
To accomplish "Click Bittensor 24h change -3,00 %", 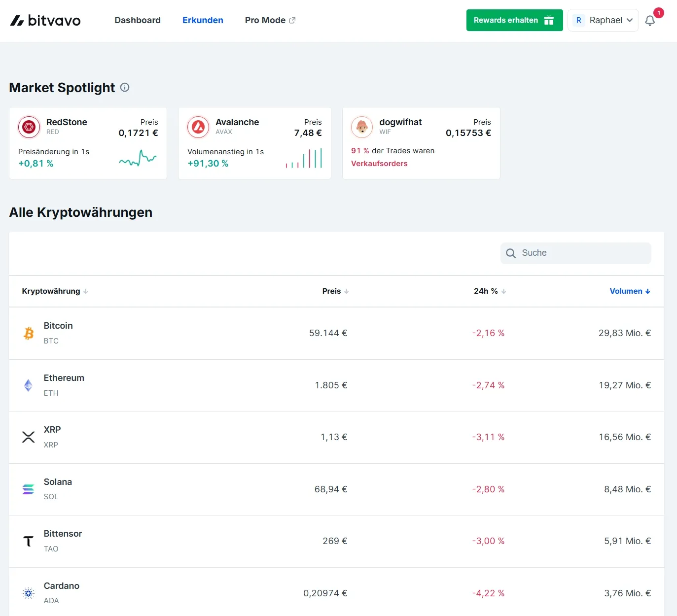I will pyautogui.click(x=489, y=541).
